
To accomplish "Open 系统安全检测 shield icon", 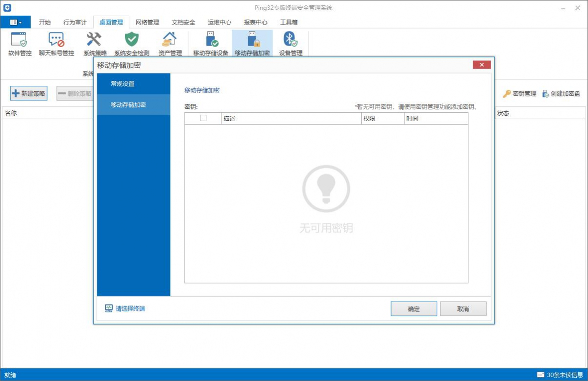I will pos(131,39).
